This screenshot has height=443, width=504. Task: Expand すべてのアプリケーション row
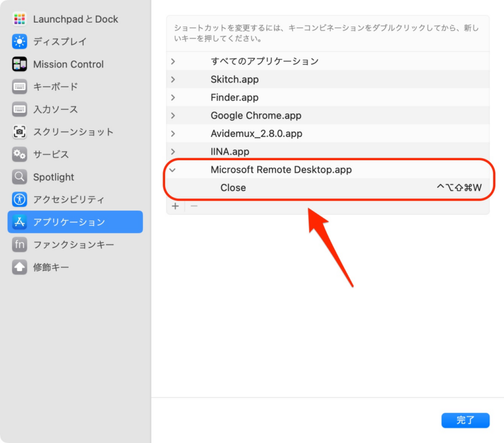pos(173,61)
